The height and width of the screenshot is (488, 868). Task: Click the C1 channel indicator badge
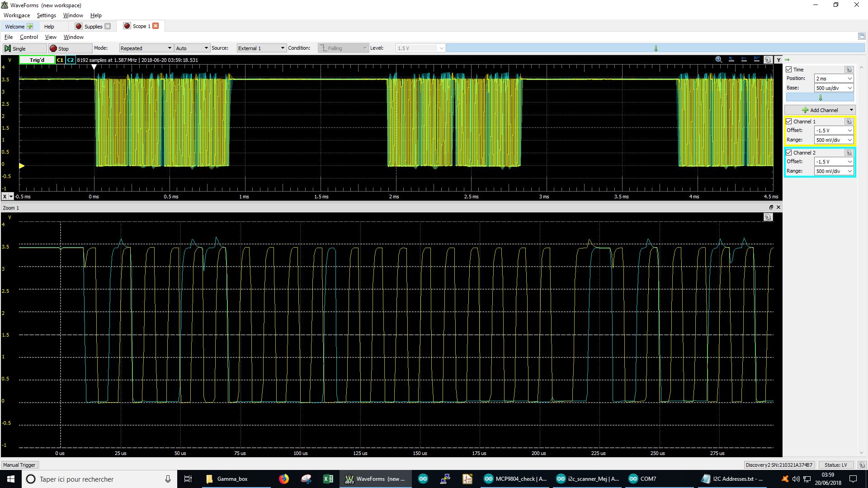pos(60,60)
